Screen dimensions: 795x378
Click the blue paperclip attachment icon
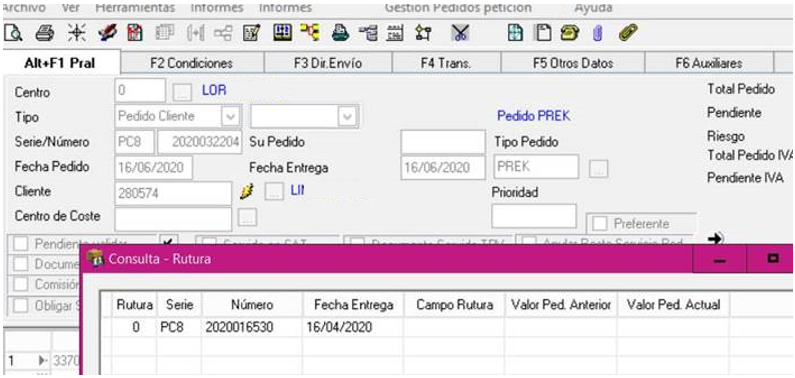pyautogui.click(x=596, y=33)
